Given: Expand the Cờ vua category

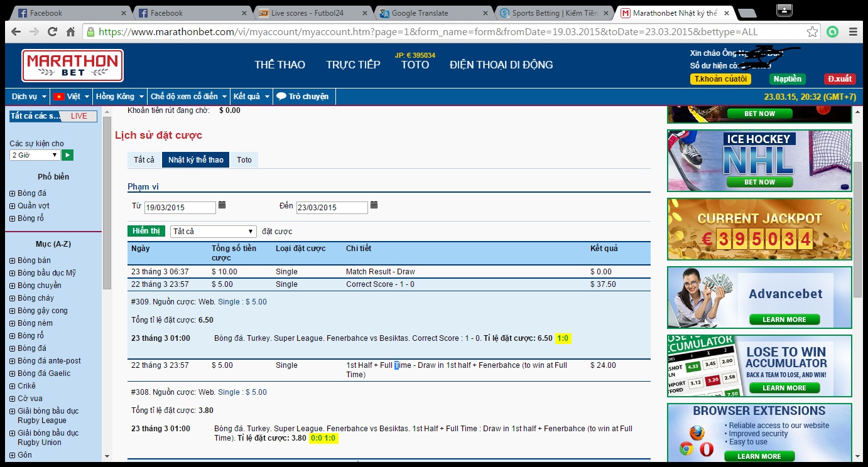Looking at the screenshot, I should [13, 399].
